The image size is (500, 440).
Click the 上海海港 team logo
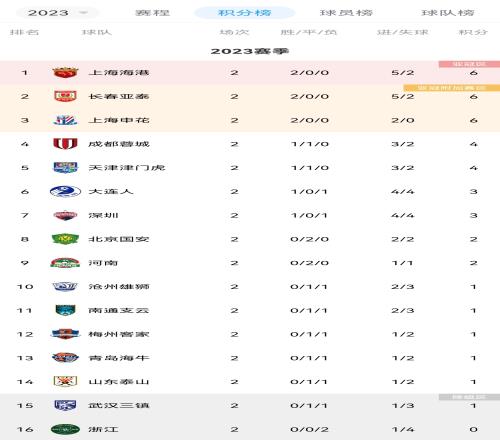[x=65, y=72]
